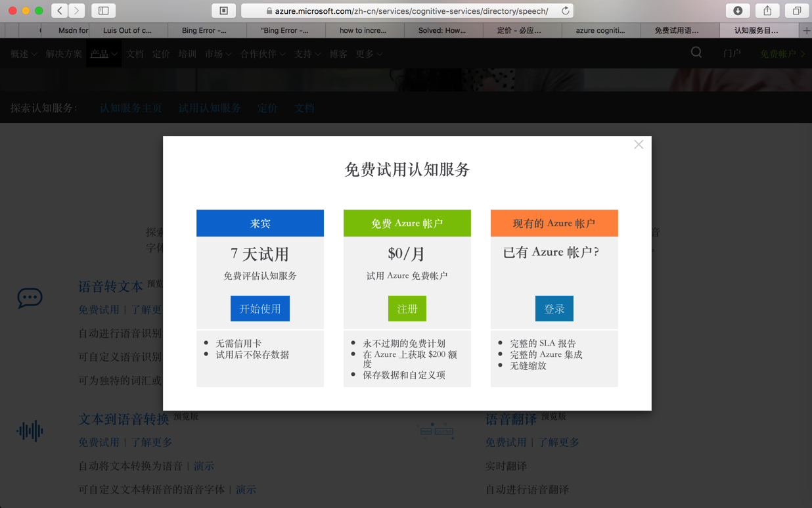Toggle the Safari sidebar icon
The height and width of the screenshot is (508, 812).
click(x=104, y=11)
